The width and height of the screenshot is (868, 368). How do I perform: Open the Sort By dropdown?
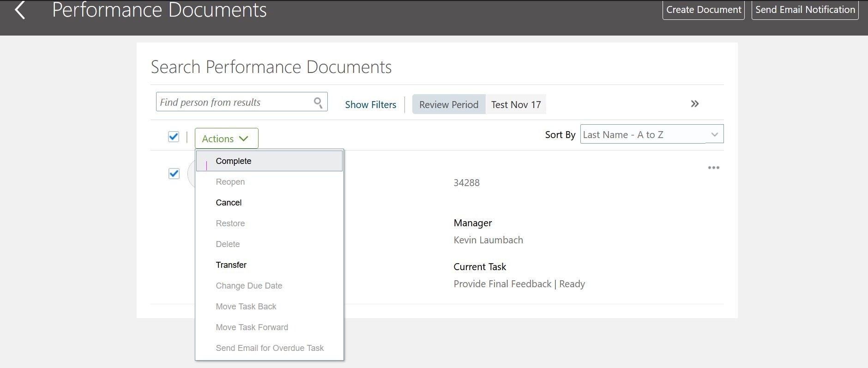click(651, 134)
